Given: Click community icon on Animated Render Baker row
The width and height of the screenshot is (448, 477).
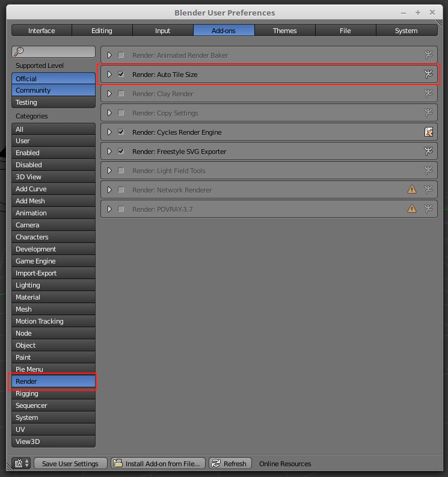Looking at the screenshot, I should coord(428,55).
